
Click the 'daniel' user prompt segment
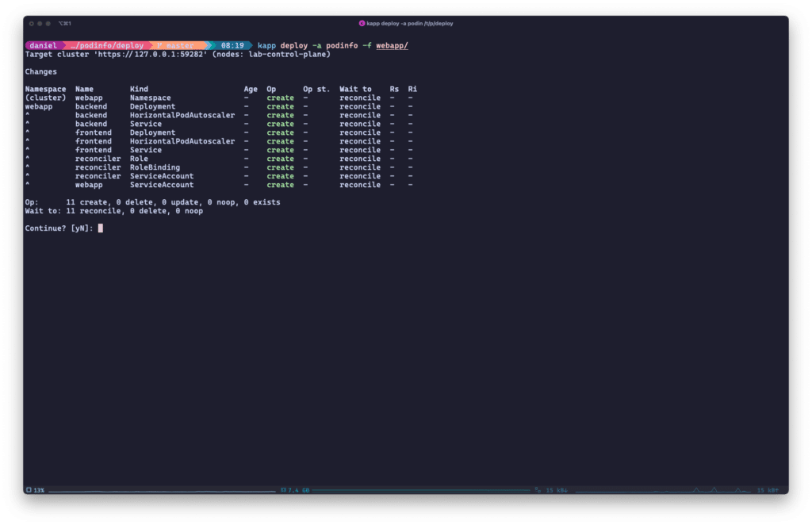[43, 46]
